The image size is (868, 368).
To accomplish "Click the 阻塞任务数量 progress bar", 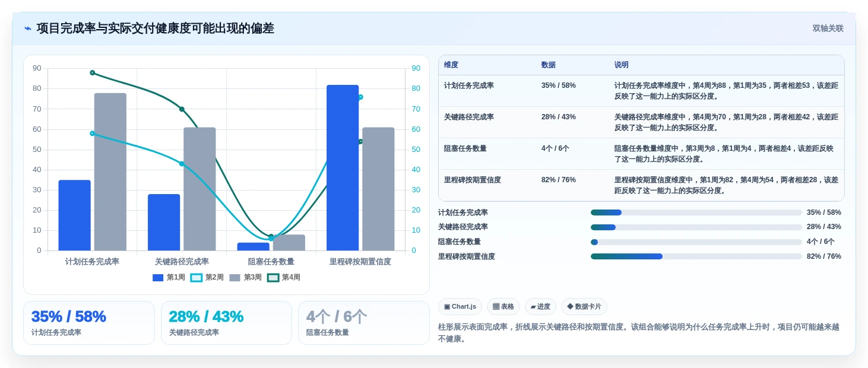I will [x=696, y=242].
